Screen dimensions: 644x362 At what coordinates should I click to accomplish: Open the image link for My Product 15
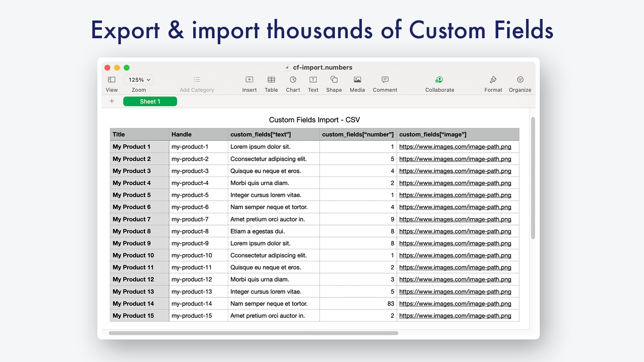(x=455, y=315)
